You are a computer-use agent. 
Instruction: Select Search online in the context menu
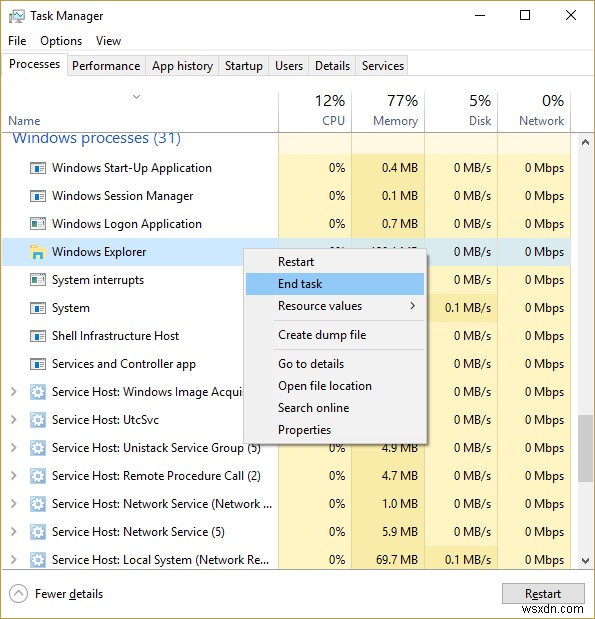[x=335, y=408]
